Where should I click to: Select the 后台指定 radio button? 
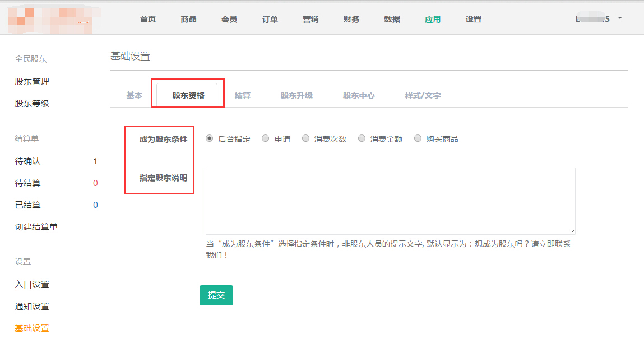click(210, 138)
